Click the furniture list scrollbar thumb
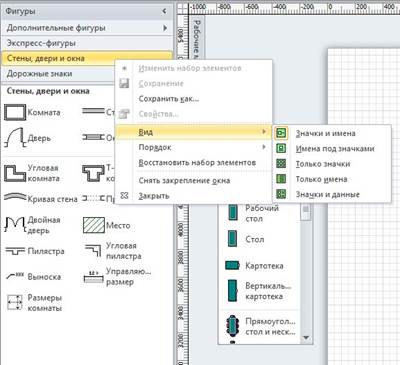 [x=305, y=212]
